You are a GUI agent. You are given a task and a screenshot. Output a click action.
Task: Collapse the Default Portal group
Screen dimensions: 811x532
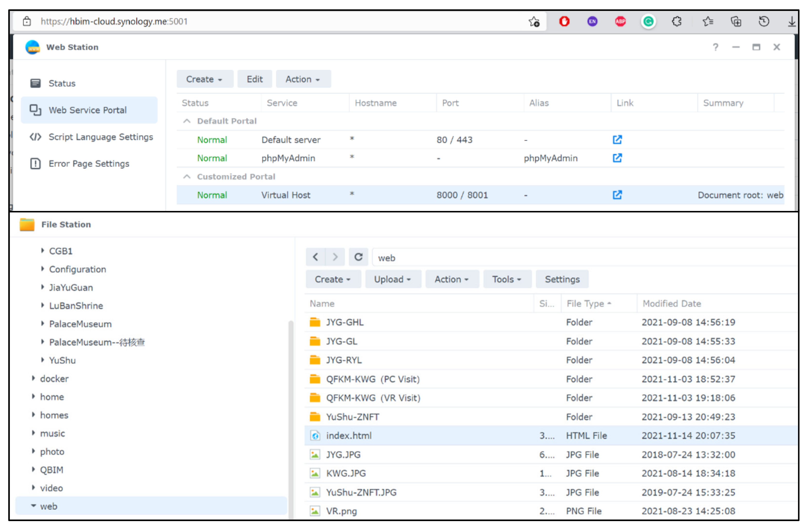(x=187, y=121)
